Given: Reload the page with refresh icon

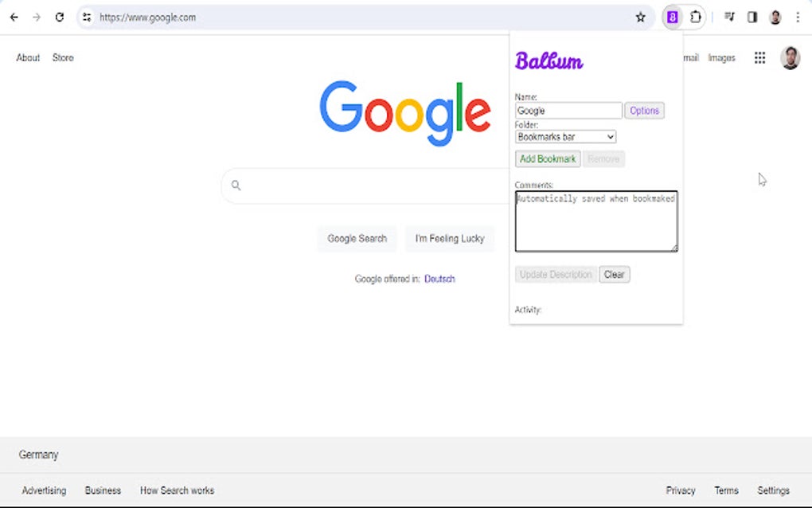Looking at the screenshot, I should (60, 17).
